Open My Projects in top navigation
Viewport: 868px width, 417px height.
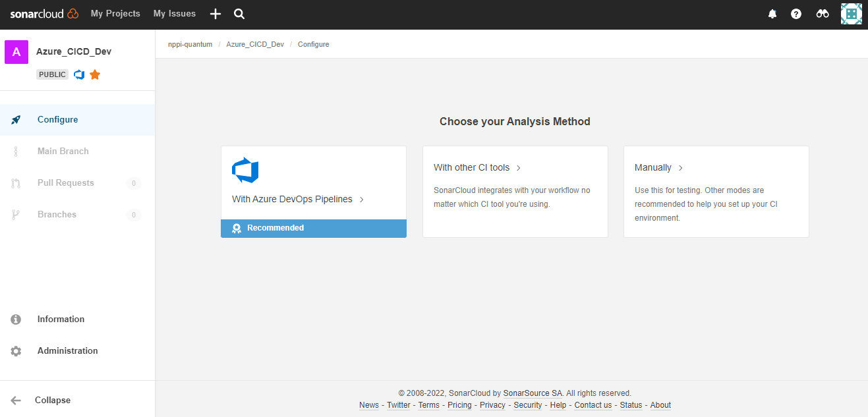115,14
